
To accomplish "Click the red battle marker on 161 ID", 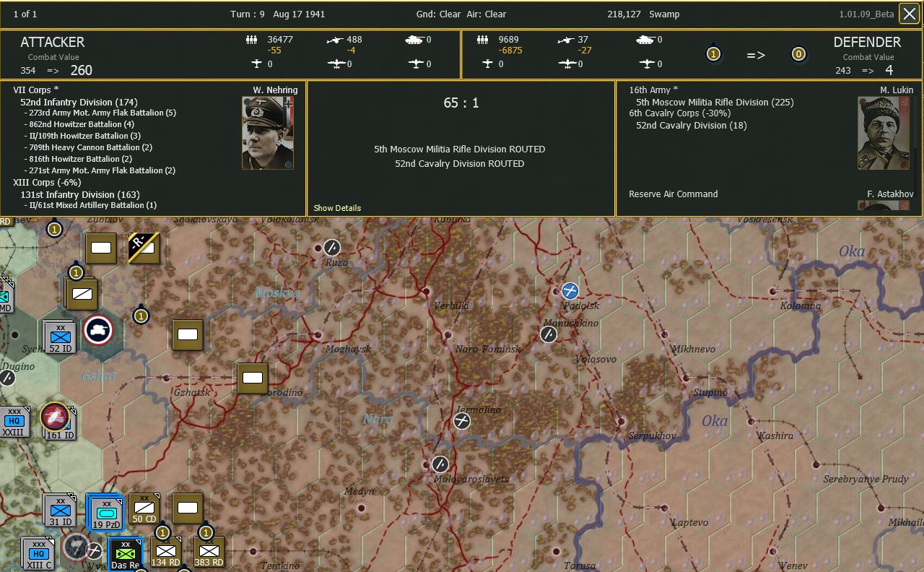I will (x=53, y=417).
